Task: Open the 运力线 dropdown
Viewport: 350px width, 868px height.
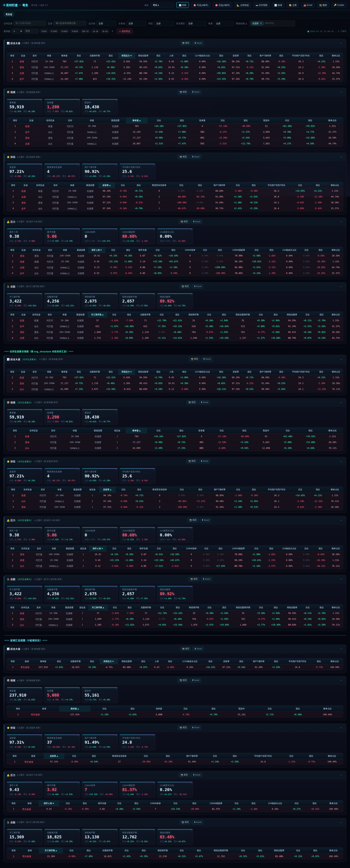Action: [106, 23]
